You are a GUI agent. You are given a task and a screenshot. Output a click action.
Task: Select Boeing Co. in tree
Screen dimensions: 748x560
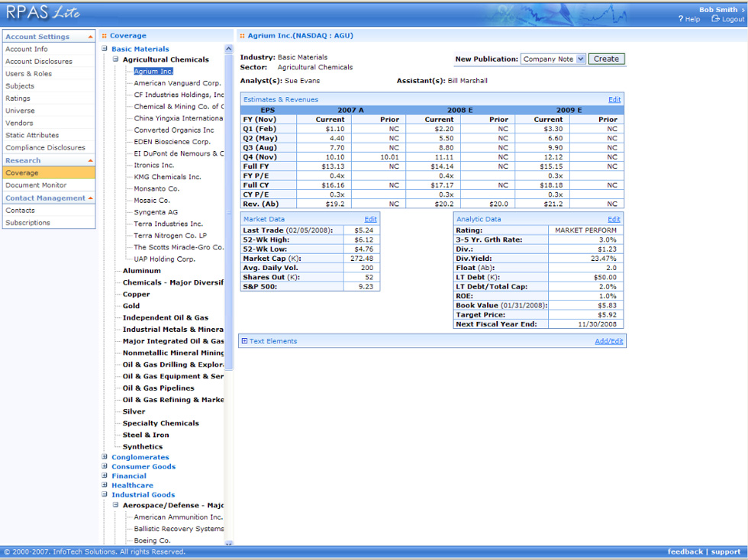[152, 540]
